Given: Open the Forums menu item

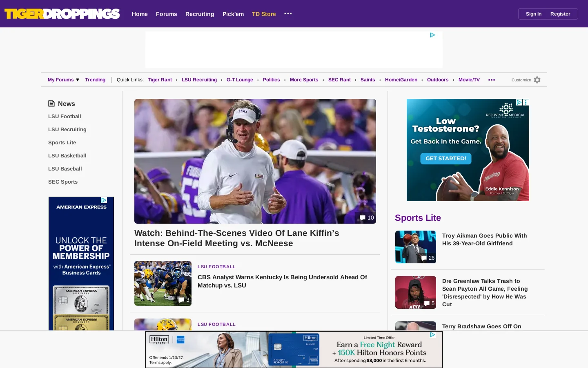Looking at the screenshot, I should click(x=167, y=14).
